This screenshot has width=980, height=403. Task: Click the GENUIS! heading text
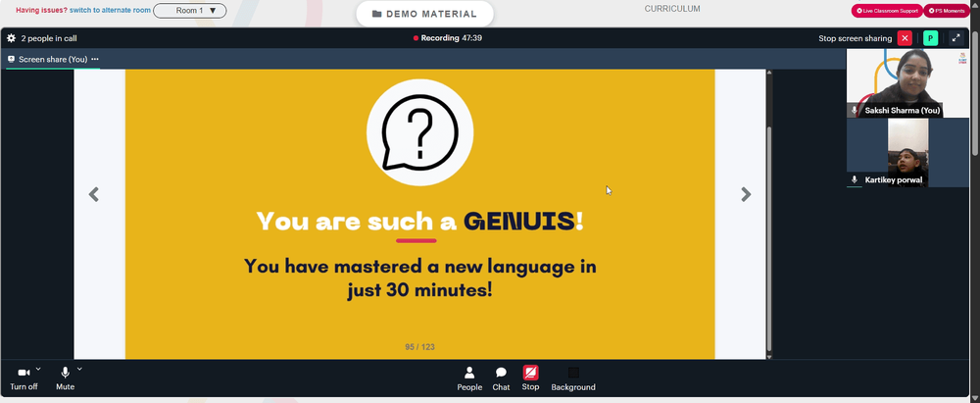[x=523, y=221]
